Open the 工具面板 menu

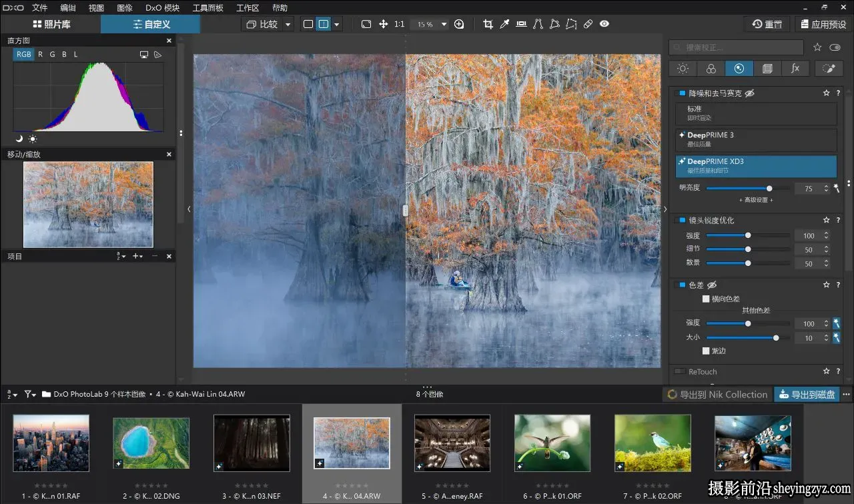(x=208, y=8)
